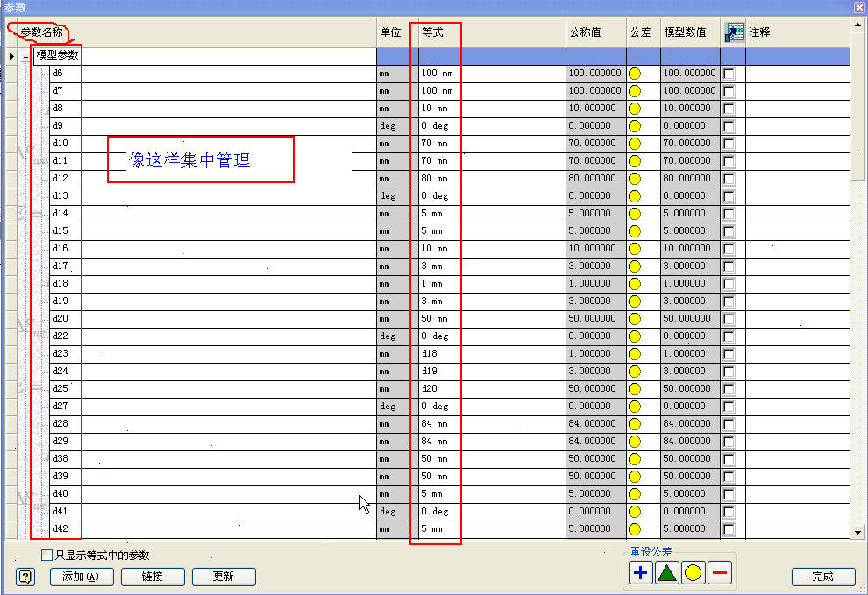Click the plus tolerance reset icon
The image size is (868, 595).
(x=640, y=573)
